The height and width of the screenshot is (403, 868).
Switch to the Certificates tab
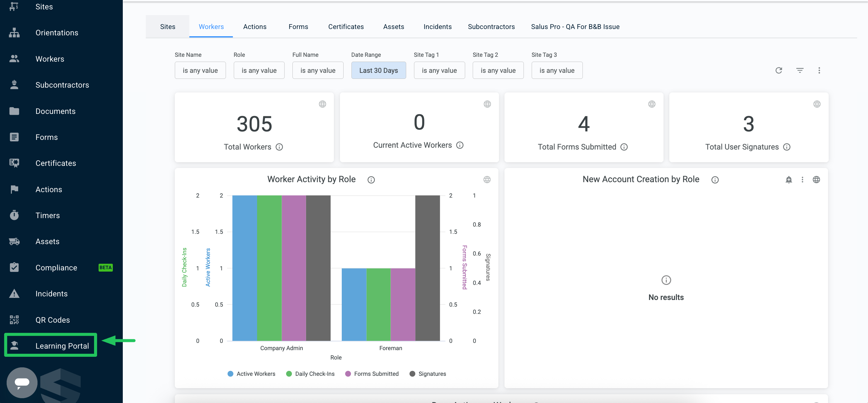[346, 27]
